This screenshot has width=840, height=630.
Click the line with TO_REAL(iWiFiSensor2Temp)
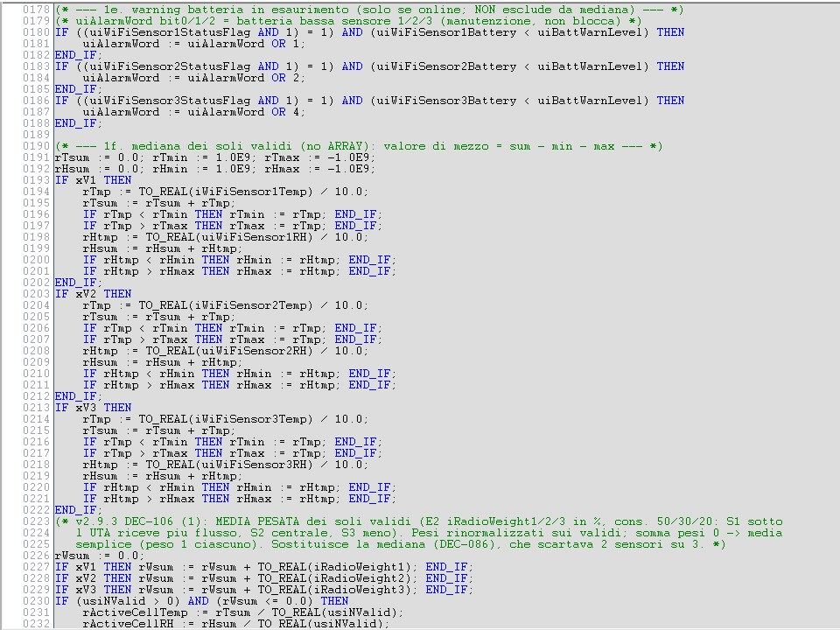(226, 305)
